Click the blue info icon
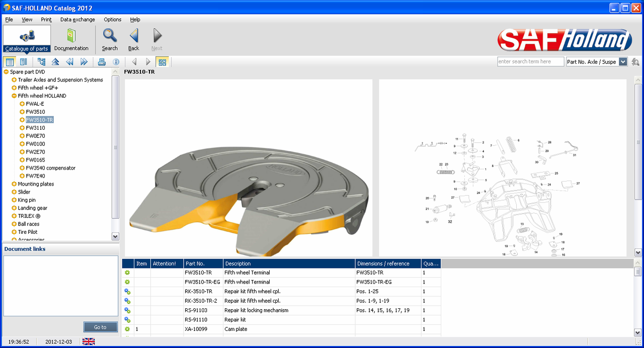The width and height of the screenshot is (644, 348). point(116,62)
